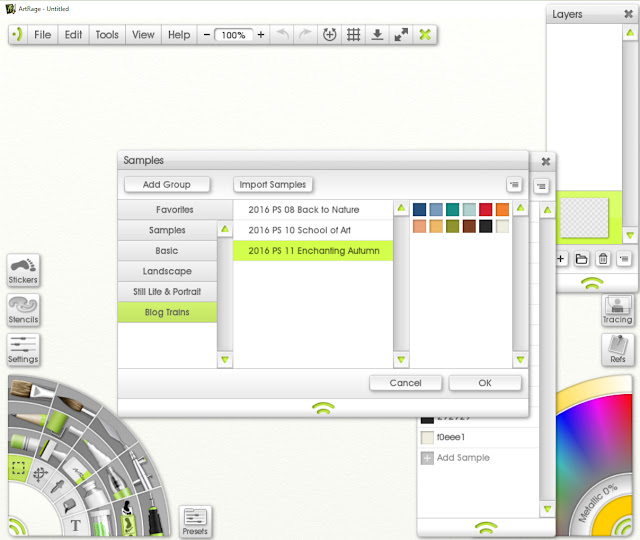Select the watercolor brush tool
Image resolution: width=640 pixels, height=540 pixels.
pos(75,404)
